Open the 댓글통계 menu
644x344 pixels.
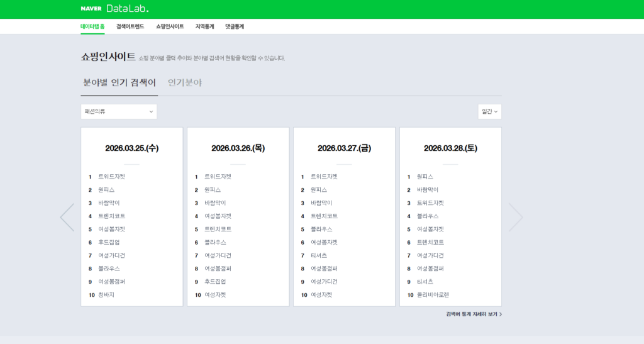click(x=235, y=26)
